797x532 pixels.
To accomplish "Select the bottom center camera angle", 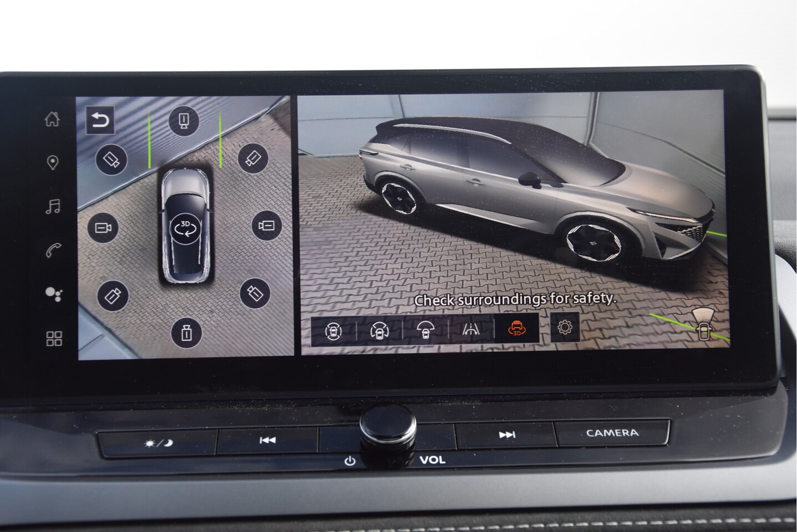I will 186,333.
